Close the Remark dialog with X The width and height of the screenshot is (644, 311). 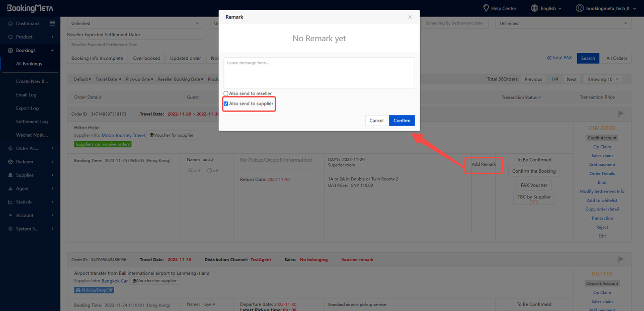[410, 17]
